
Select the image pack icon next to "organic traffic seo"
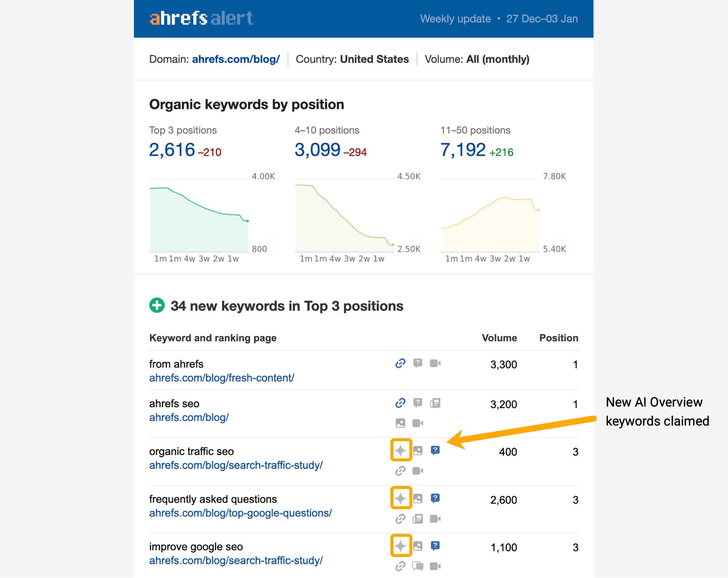tap(418, 450)
